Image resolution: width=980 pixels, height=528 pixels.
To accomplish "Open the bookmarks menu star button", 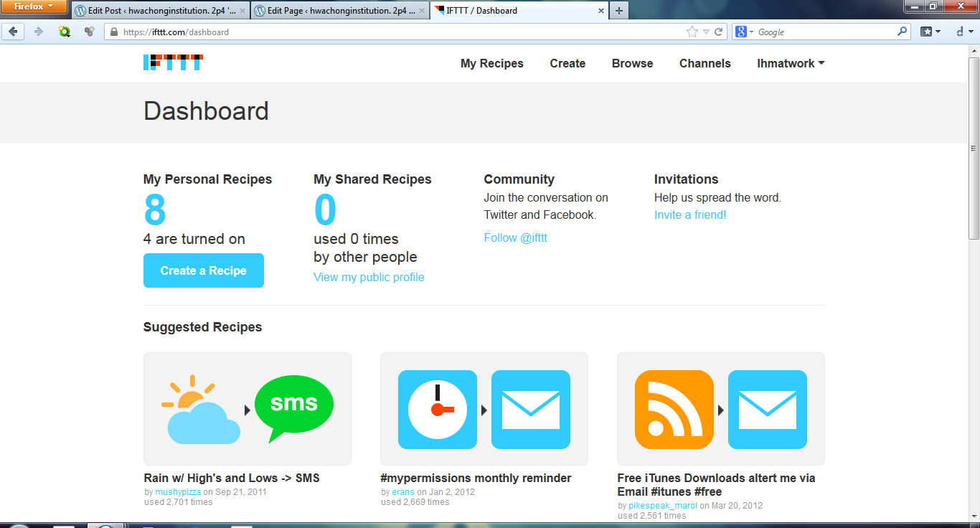I will 930,32.
